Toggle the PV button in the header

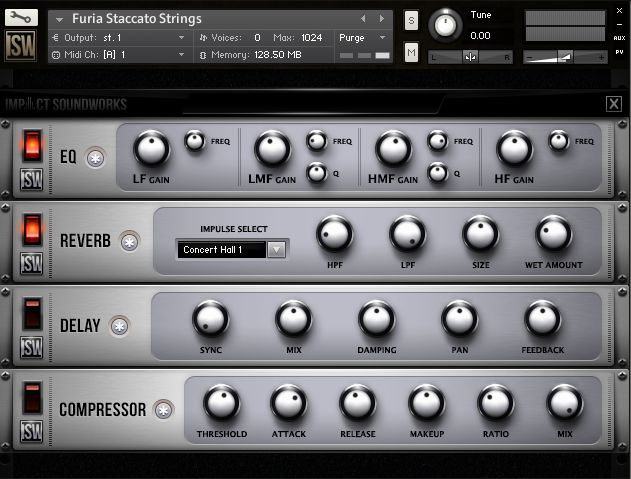(619, 52)
